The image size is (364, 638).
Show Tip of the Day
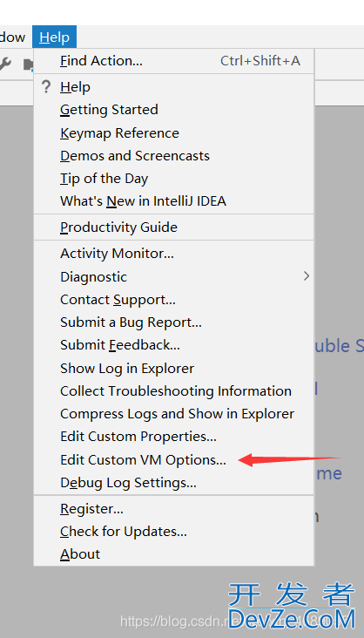click(173, 179)
